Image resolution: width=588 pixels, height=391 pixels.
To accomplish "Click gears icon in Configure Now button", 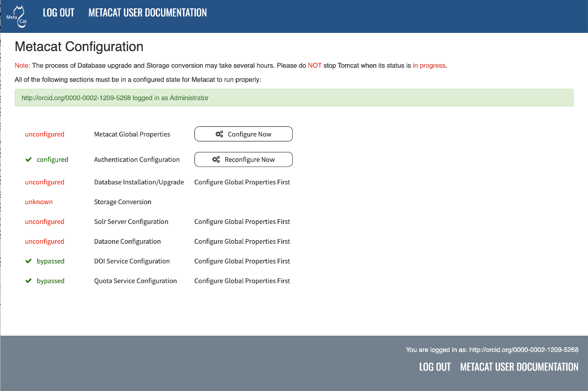I will [220, 134].
